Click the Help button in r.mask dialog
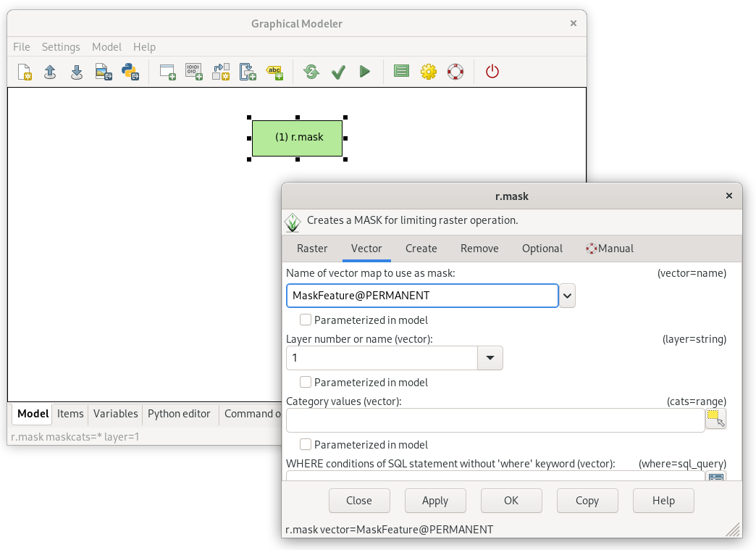Viewport: 756px width, 550px height. click(x=663, y=501)
